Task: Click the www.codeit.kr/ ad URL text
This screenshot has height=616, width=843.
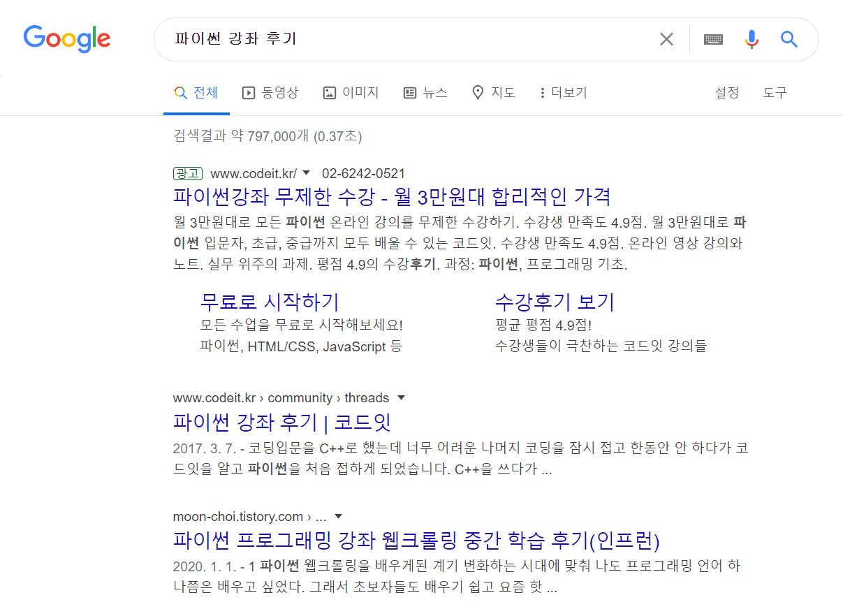Action: 254,173
